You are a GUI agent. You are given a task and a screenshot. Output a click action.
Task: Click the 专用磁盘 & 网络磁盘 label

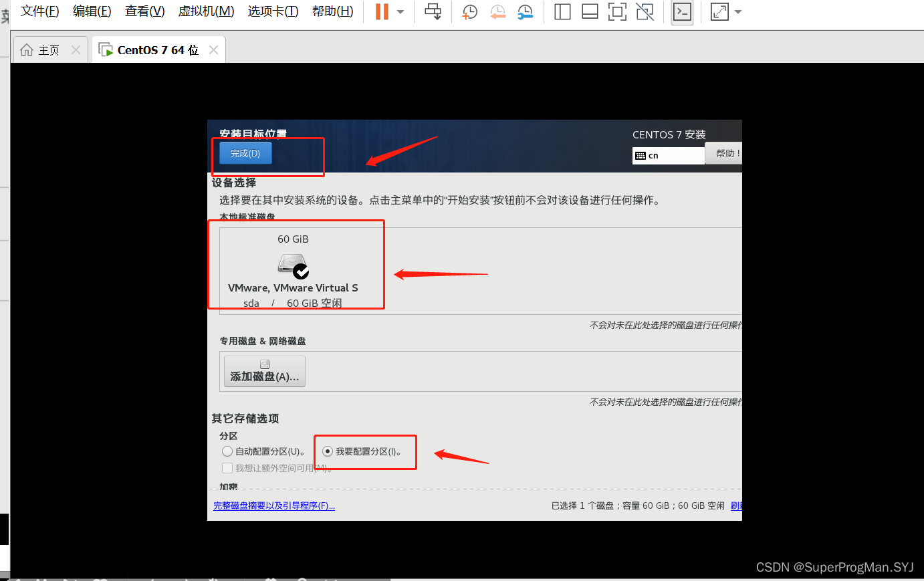[x=263, y=341]
